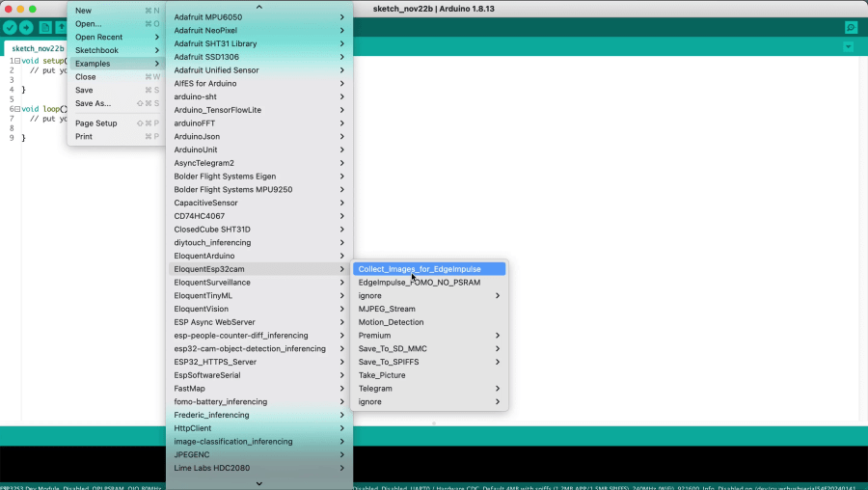This screenshot has width=868, height=490.
Task: Open the Motion_Detection example
Action: (x=429, y=323)
